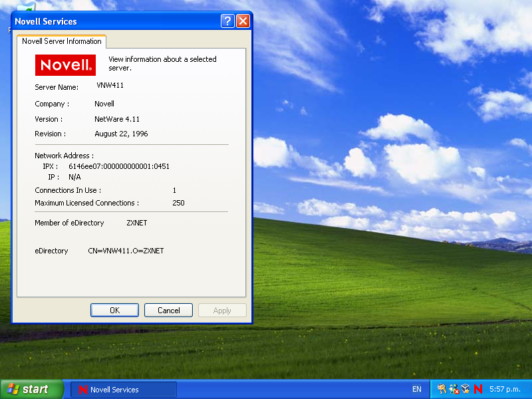Click the eDirectory value CN=VNW411.O=ZXNET
The width and height of the screenshot is (532, 399).
(x=126, y=251)
